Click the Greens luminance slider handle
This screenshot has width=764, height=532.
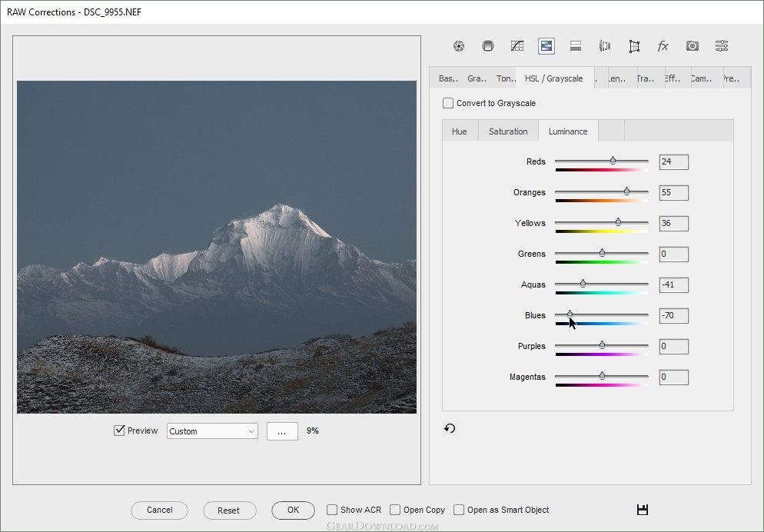[603, 252]
